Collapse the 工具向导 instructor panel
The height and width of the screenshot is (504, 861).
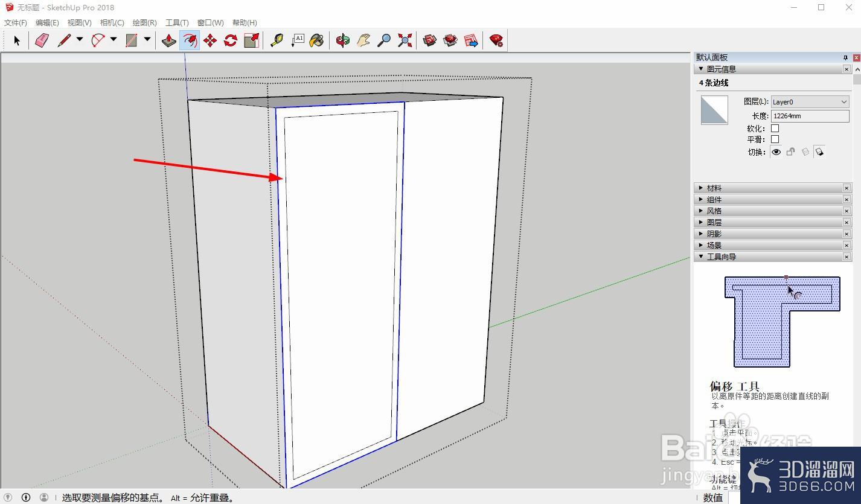click(701, 257)
